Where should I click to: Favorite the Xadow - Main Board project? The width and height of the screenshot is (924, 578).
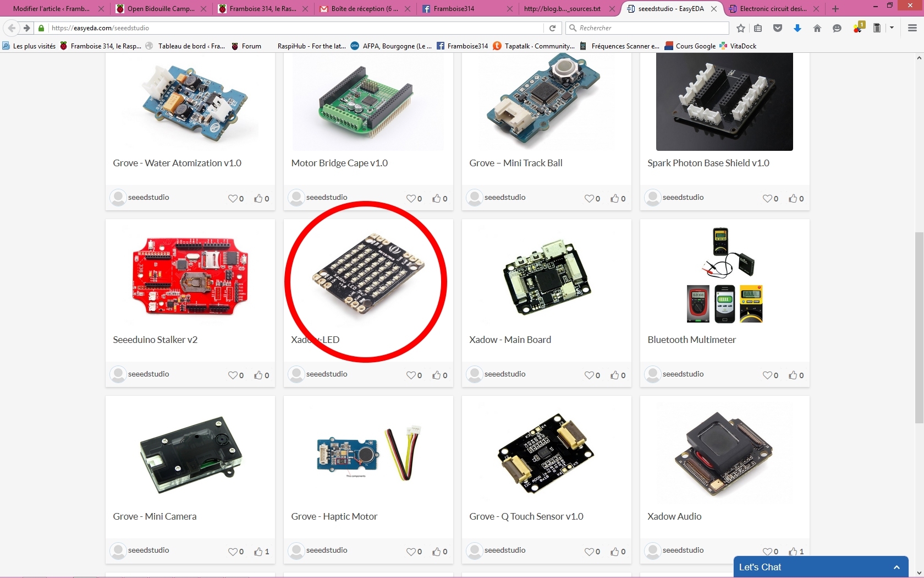589,375
